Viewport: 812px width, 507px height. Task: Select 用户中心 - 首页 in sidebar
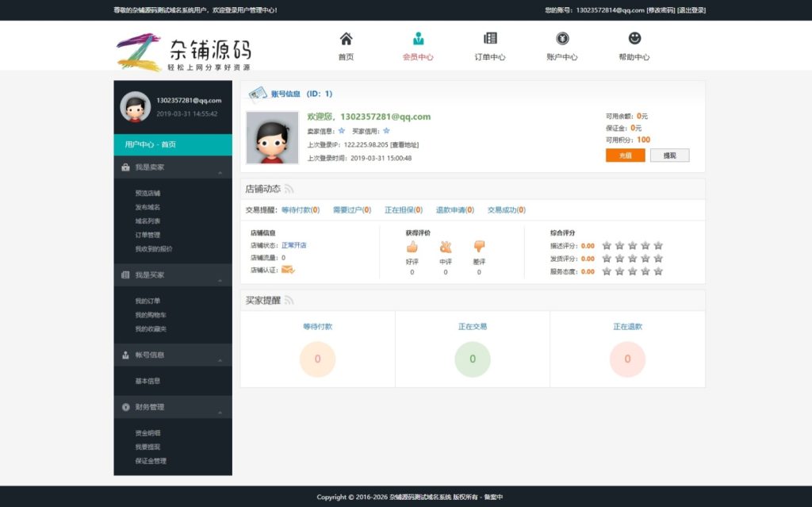click(173, 144)
